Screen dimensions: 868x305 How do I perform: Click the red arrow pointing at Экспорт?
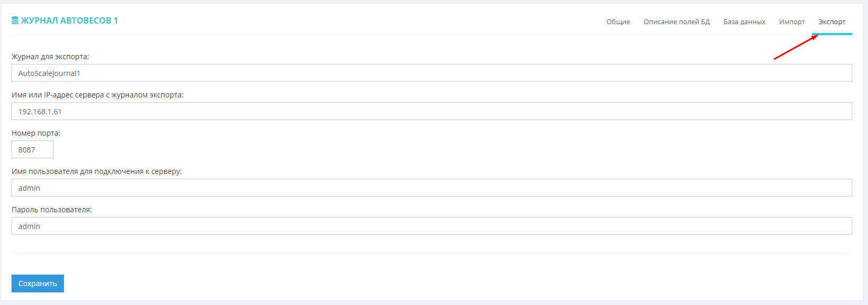[795, 48]
